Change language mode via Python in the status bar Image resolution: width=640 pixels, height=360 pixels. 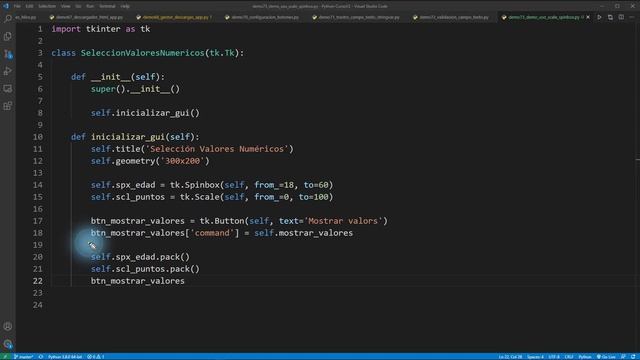585,357
